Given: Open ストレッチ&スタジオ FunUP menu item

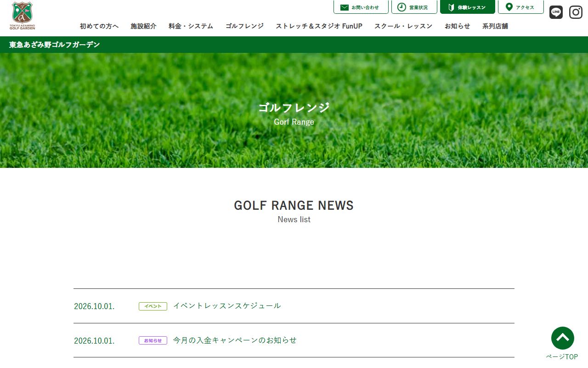Looking at the screenshot, I should [x=319, y=26].
